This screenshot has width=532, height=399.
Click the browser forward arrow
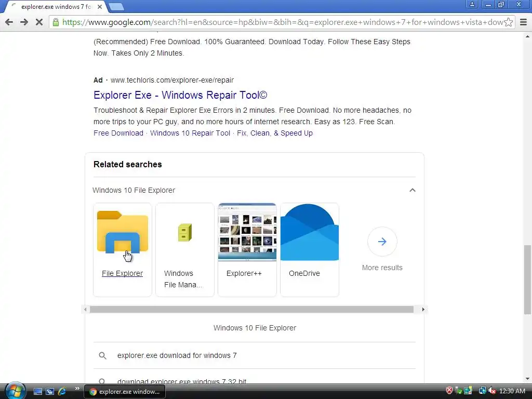click(x=24, y=22)
